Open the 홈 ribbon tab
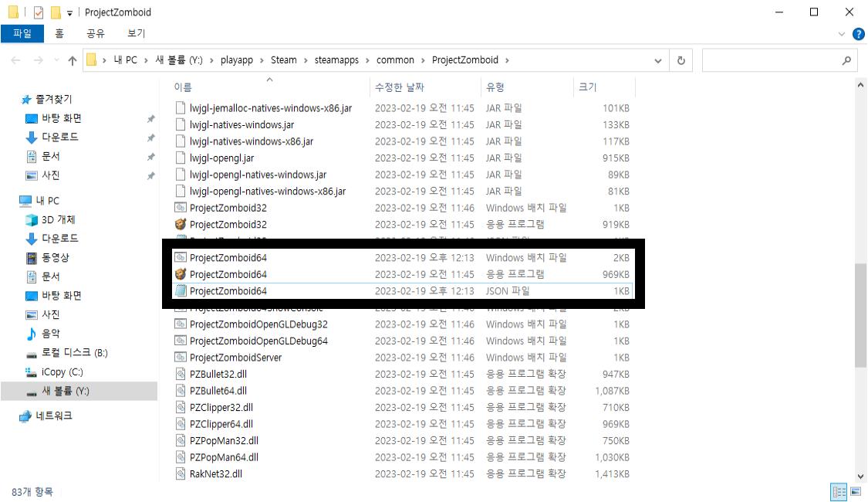 (59, 33)
